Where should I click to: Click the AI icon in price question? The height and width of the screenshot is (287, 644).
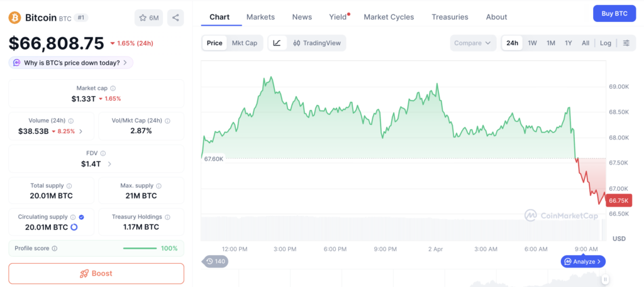point(17,63)
